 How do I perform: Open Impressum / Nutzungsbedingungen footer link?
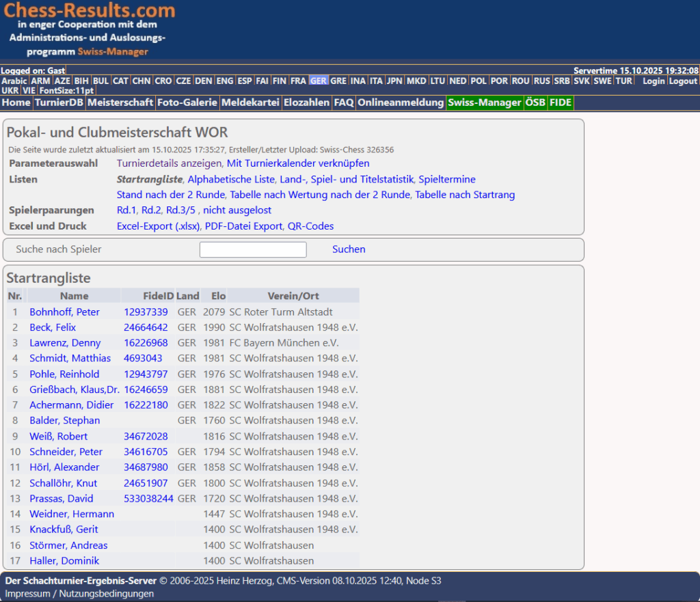(79, 593)
